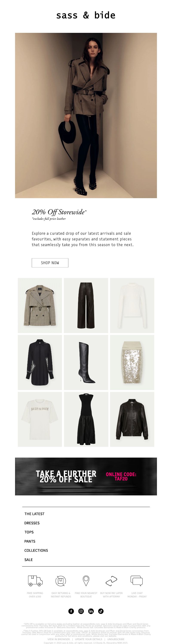172x644 pixels.
Task: Click the Facebook social icon
Action: tap(71, 611)
